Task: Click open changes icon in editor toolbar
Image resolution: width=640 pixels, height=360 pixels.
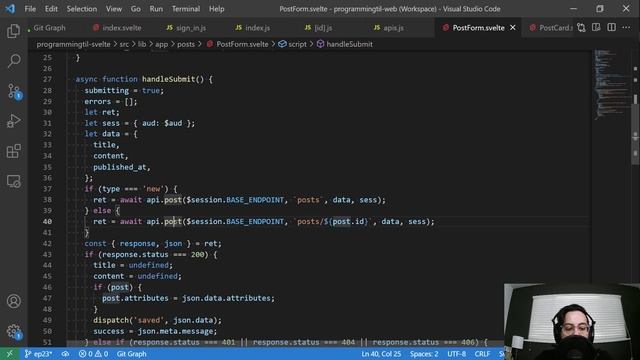Action: click(x=581, y=28)
